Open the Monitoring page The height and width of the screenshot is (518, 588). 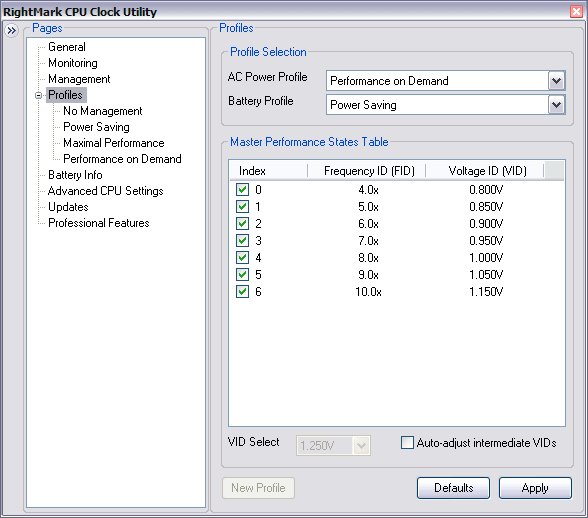tap(73, 63)
